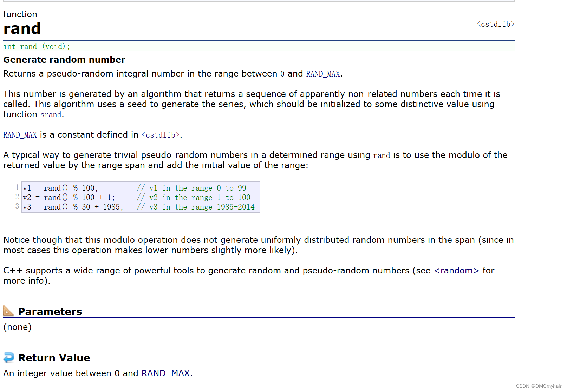This screenshot has height=392, width=567.
Task: Click comment '// v2 in the range 1 to 100'
Action: 194,198
